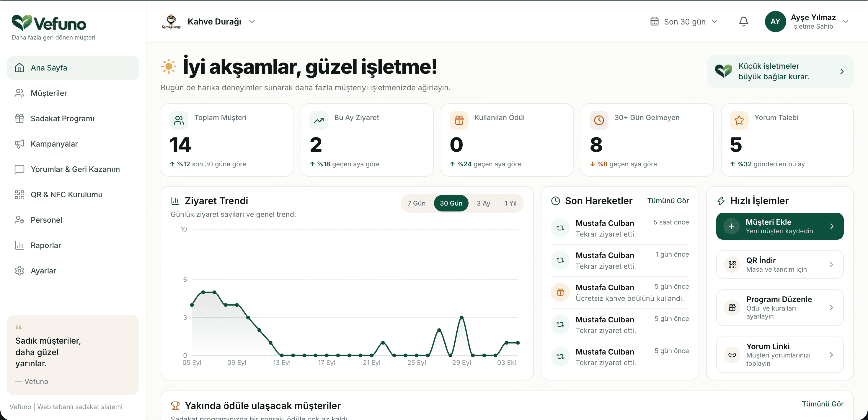Screen dimensions: 868x420
Task: Click Tümünü Gör for upcoming rewards
Action: pyautogui.click(x=823, y=404)
